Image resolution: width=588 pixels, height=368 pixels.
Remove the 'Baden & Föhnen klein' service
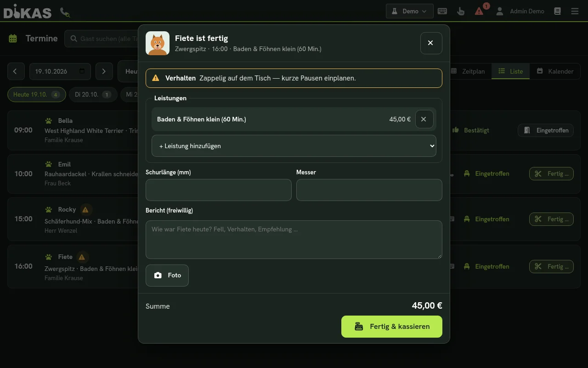coord(424,119)
